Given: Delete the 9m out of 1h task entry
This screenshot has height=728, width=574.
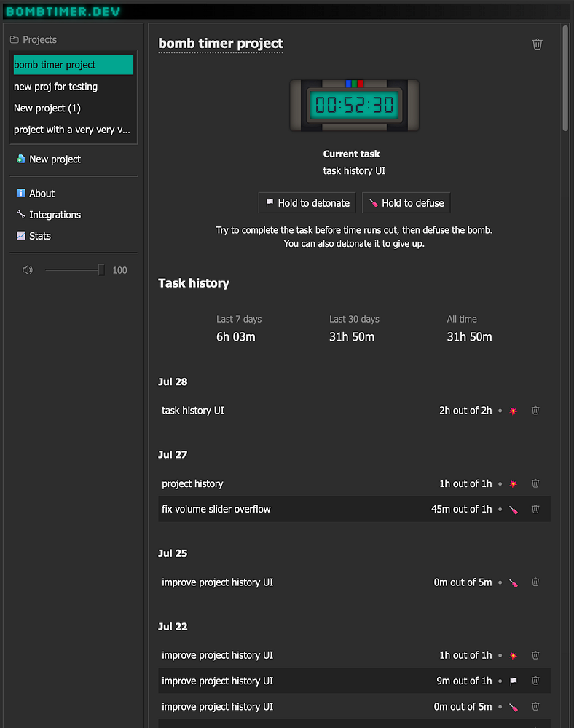Looking at the screenshot, I should 535,681.
